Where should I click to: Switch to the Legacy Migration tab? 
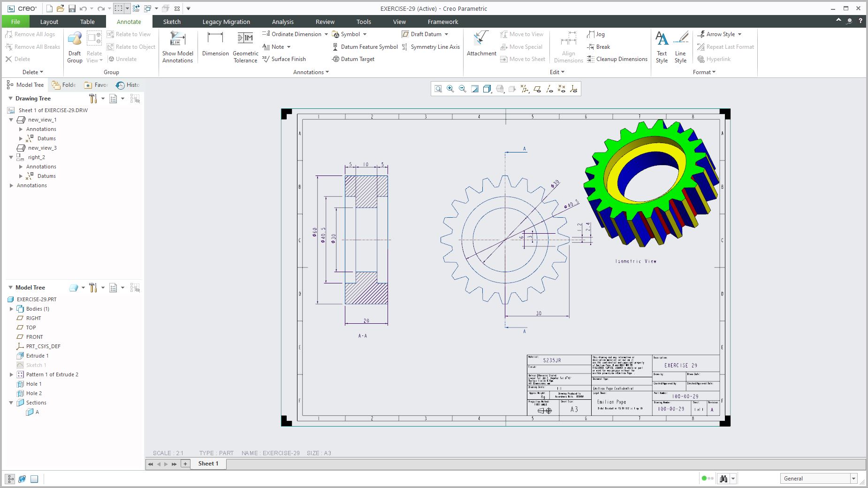[226, 22]
